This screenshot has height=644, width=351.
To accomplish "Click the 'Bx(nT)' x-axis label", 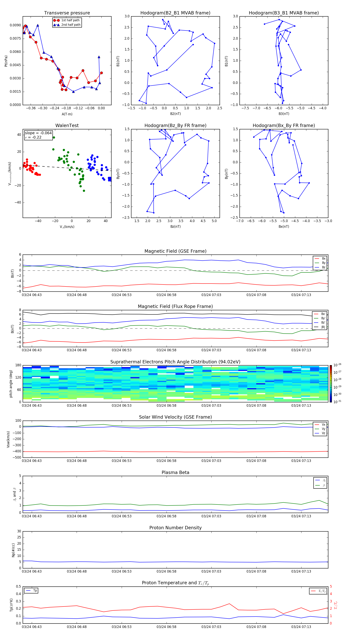I will pos(284,227).
